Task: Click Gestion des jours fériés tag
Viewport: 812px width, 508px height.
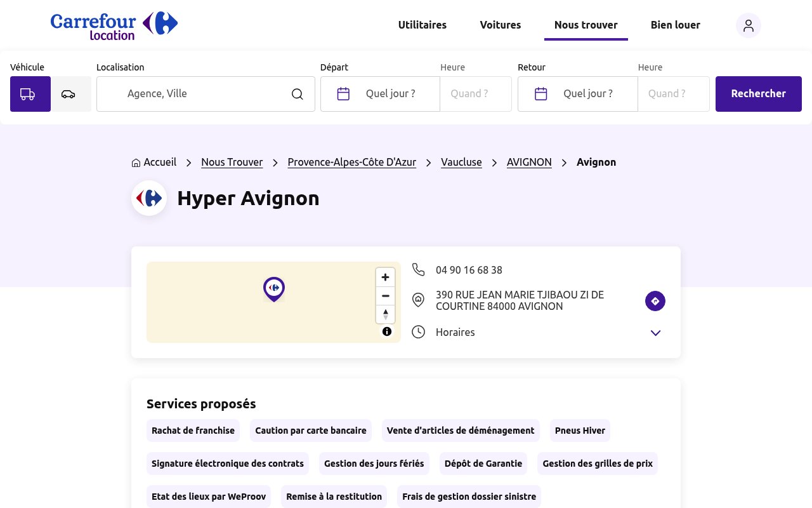Action: (374, 464)
